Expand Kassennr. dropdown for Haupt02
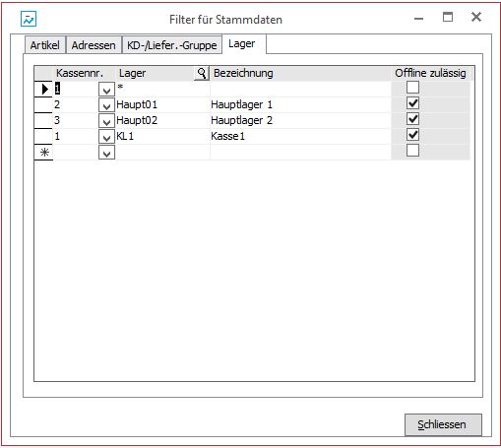Image resolution: width=501 pixels, height=448 pixels. coord(106,121)
